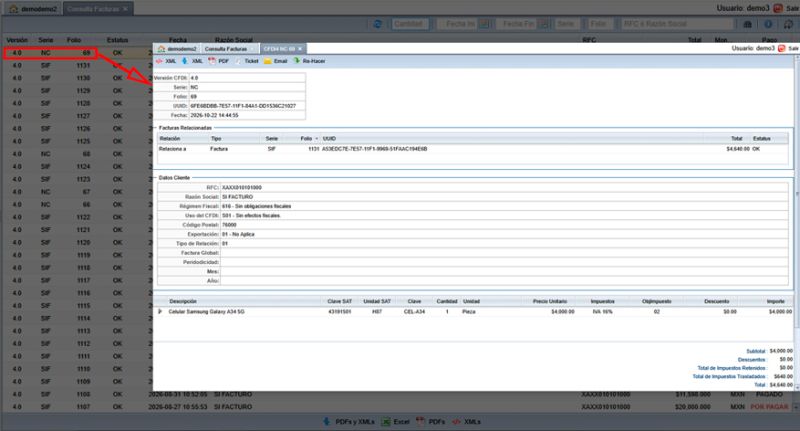Click the Razón Social field SI FACTURO
The image size is (800, 431).
[504, 197]
